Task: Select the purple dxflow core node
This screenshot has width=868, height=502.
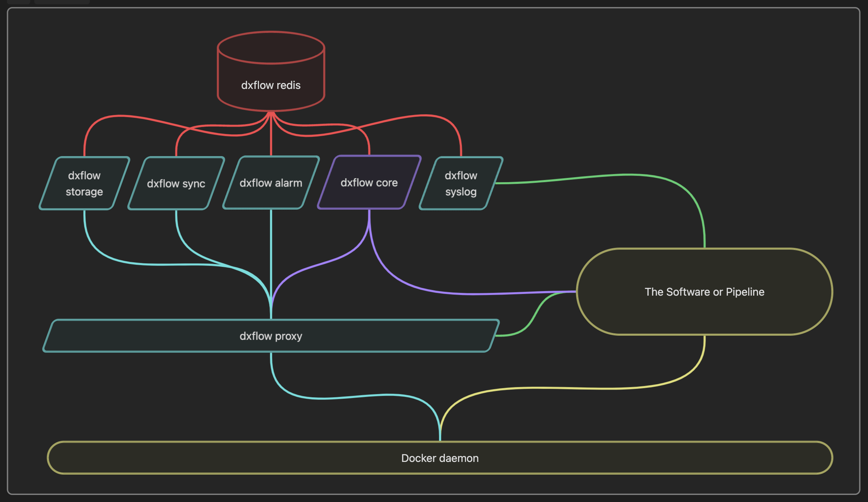Action: 369,182
